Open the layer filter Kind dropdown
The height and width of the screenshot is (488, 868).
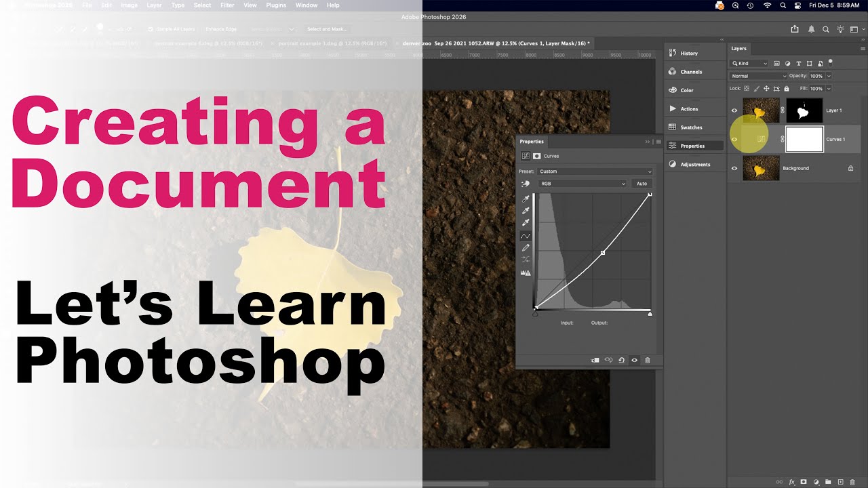coord(749,64)
